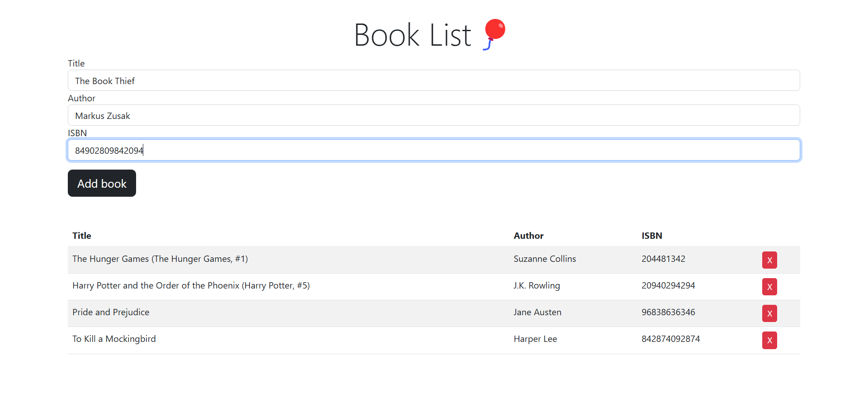
Task: Click ISBN value 842874092874
Action: (670, 339)
